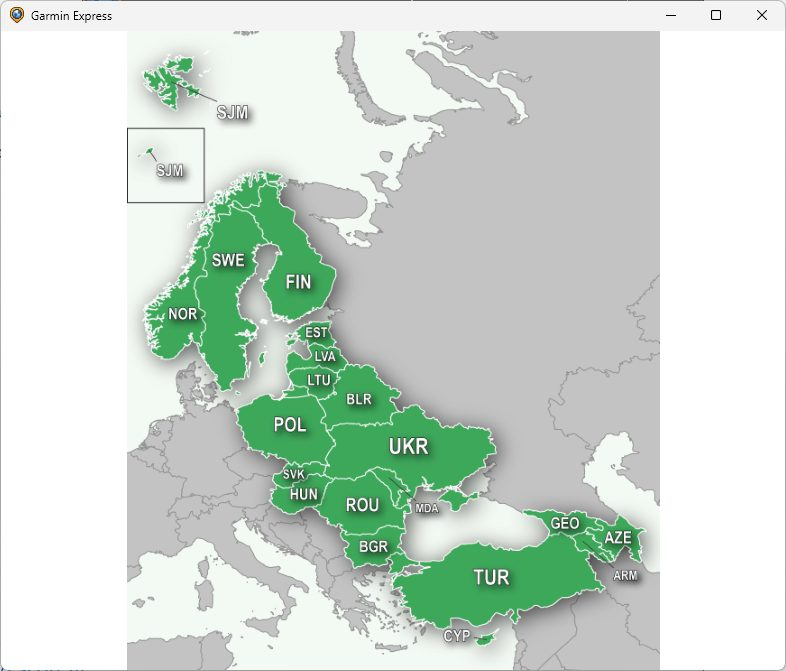Viewport: 786px width, 671px height.
Task: Click the EST label for Estonia
Action: pyautogui.click(x=316, y=333)
